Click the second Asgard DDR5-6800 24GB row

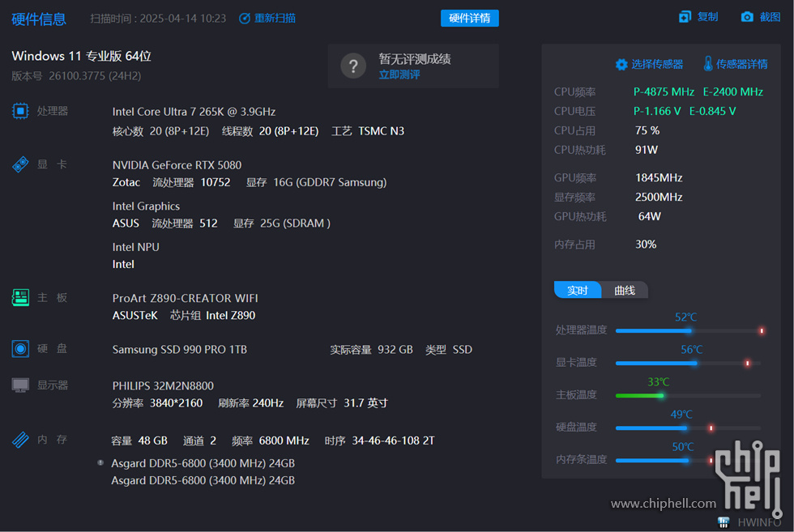pos(203,480)
